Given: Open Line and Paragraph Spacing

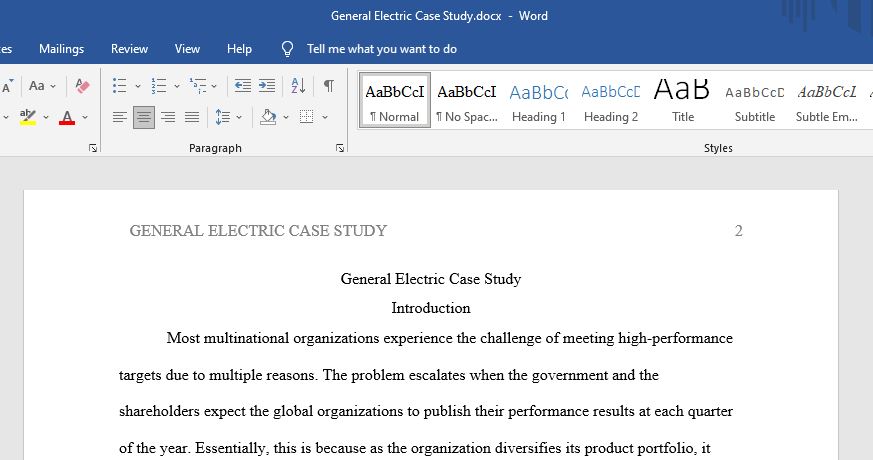Looking at the screenshot, I should pos(222,117).
